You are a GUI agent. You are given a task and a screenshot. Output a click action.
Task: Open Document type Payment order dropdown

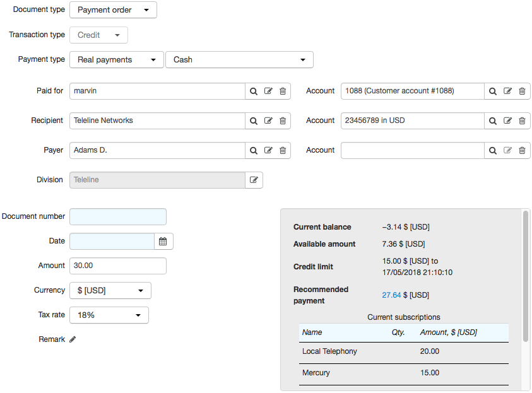point(113,10)
